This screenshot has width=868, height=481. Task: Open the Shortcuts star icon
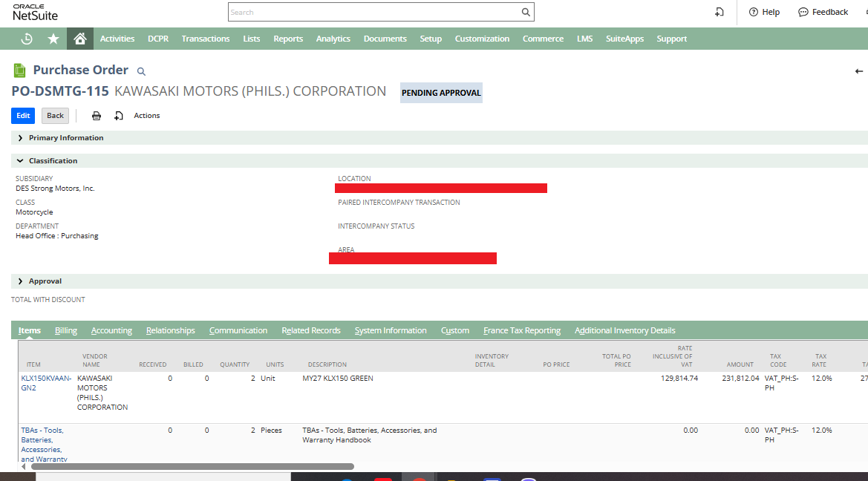click(53, 39)
